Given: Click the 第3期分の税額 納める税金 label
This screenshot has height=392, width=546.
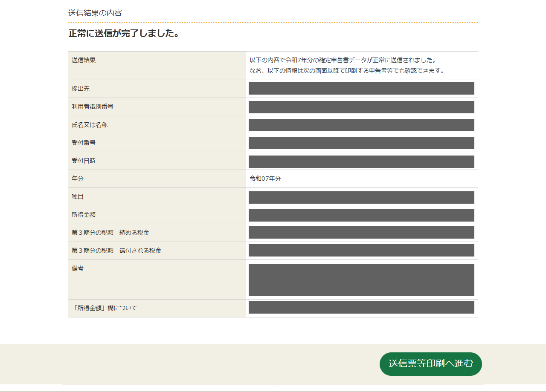Looking at the screenshot, I should point(110,233).
